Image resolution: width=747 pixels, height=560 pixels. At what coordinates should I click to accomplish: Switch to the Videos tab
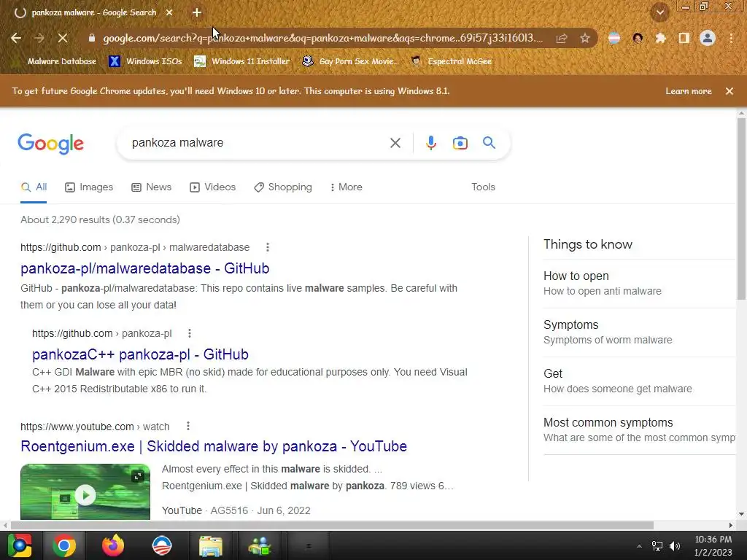point(212,187)
